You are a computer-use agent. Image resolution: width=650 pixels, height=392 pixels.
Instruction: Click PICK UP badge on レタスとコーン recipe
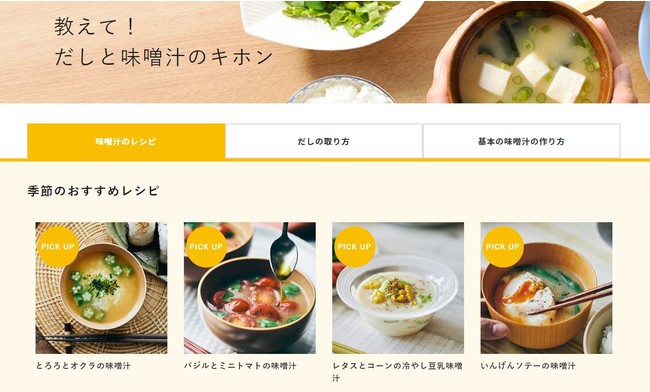[x=354, y=247]
